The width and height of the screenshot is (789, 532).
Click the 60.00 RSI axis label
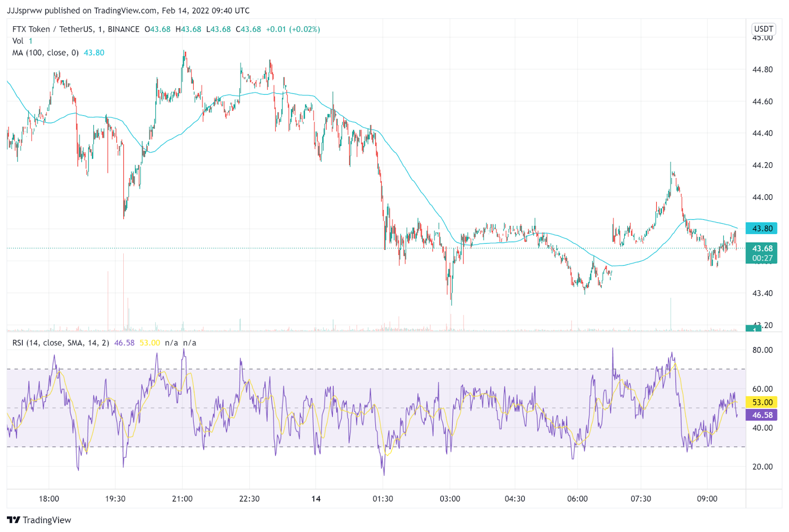pos(762,389)
